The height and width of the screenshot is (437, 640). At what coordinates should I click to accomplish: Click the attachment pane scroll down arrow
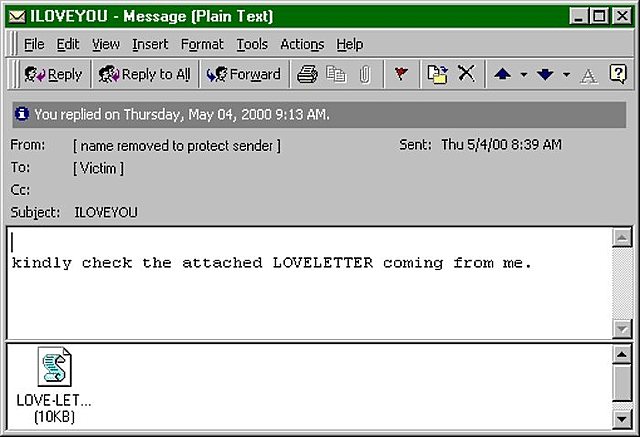tap(622, 419)
